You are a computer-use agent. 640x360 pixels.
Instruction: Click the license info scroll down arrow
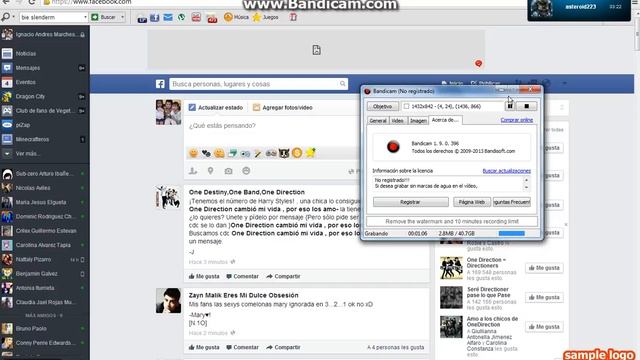pos(526,187)
